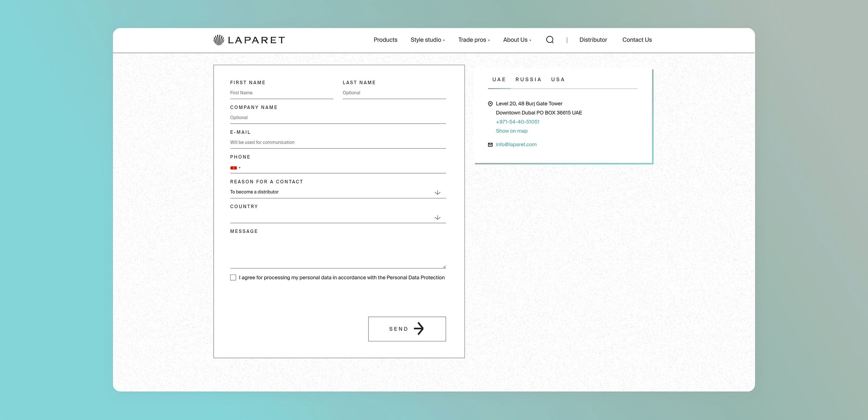Open search with magnifier icon

[550, 40]
